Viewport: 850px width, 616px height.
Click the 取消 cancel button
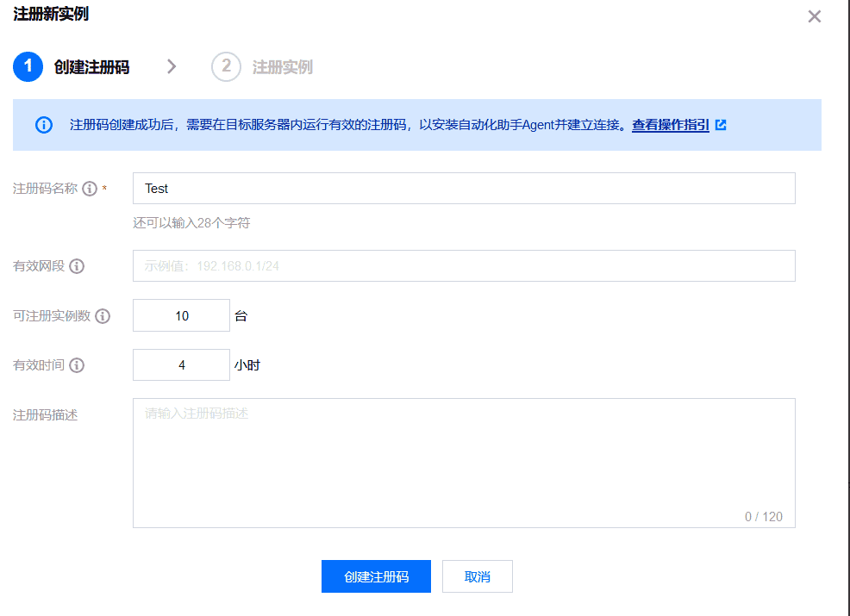pos(477,576)
